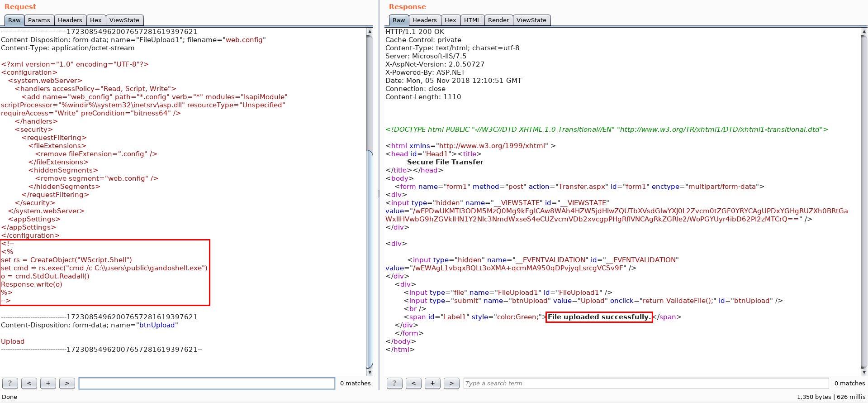Click the Response search help '?' button
The image size is (868, 403).
coord(394,384)
